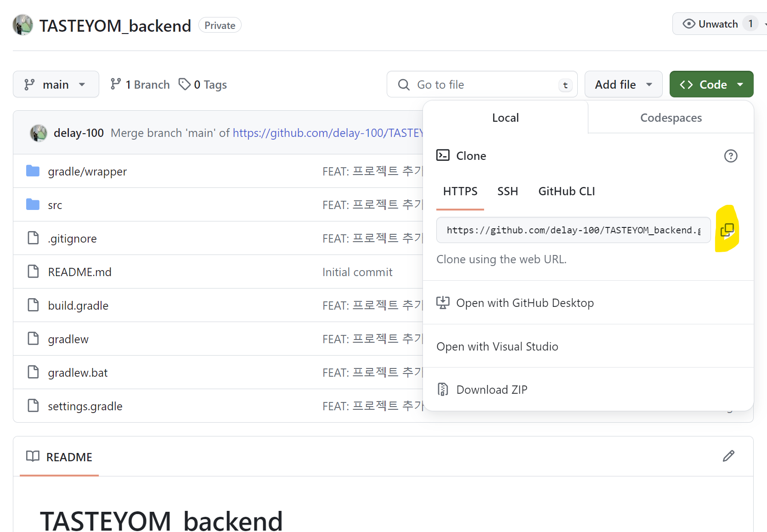767x532 pixels.
Task: Click the watcher count 1 badge
Action: (x=750, y=23)
